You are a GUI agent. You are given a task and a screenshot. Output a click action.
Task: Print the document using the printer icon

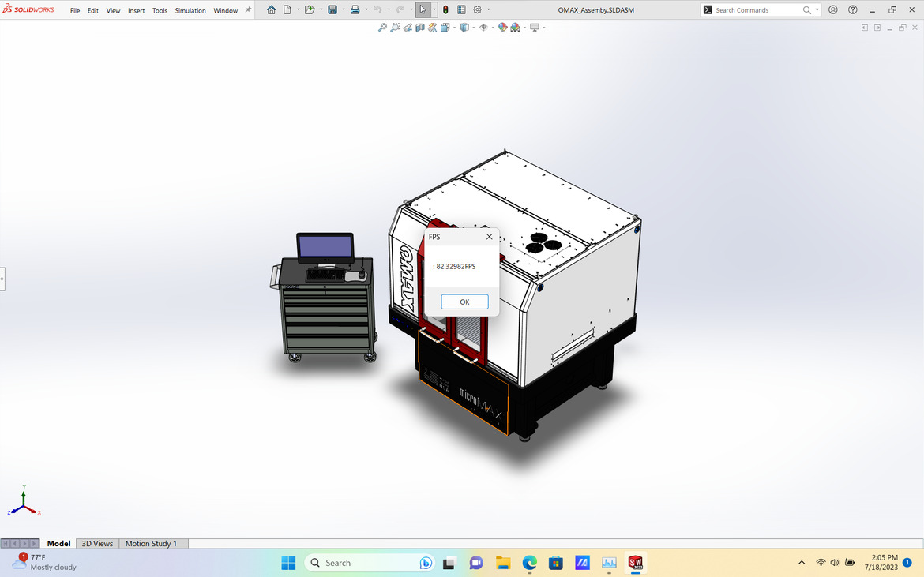click(x=355, y=9)
